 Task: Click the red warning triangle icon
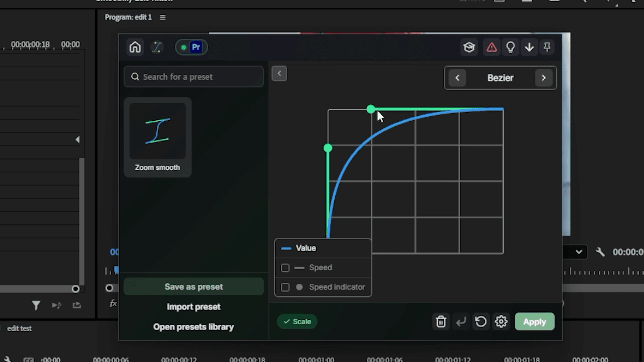tap(491, 47)
